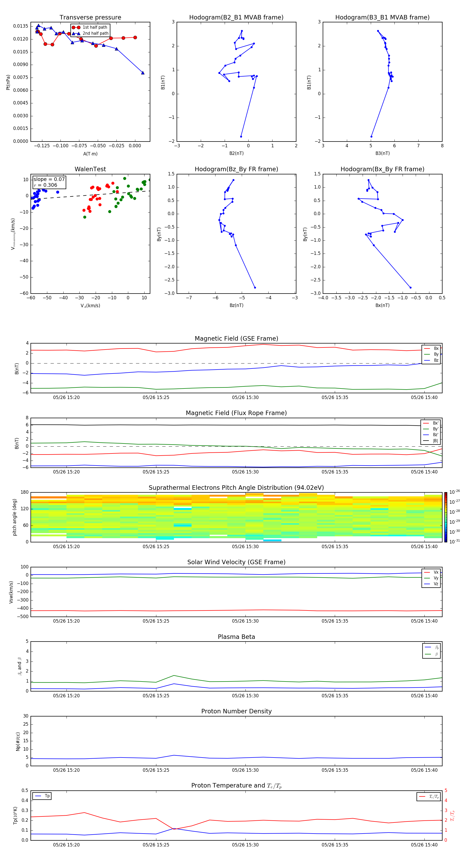Click the 'Proton Number Density' plot title
This screenshot has width=473, height=868.
(x=236, y=711)
